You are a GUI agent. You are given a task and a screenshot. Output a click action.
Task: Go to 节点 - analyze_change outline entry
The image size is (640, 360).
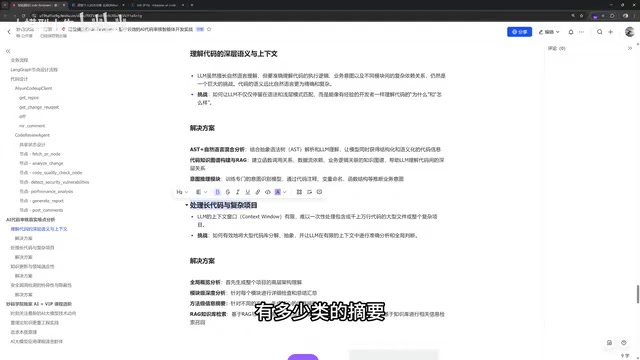tap(41, 163)
